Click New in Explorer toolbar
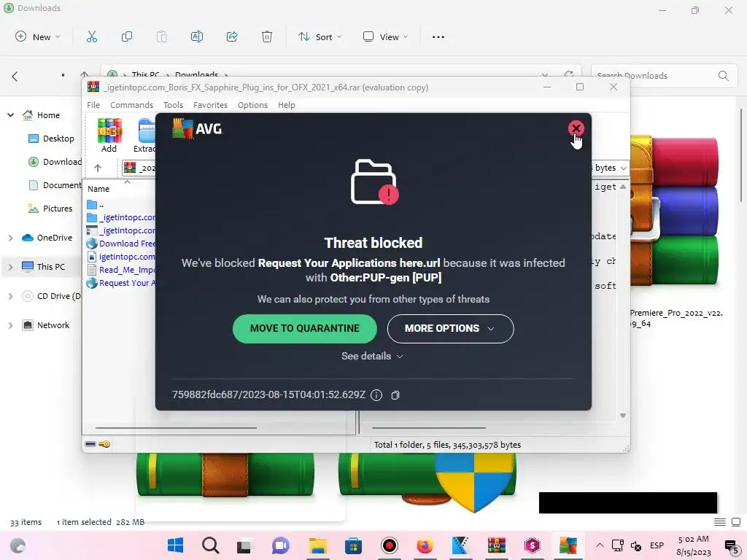 38,36
